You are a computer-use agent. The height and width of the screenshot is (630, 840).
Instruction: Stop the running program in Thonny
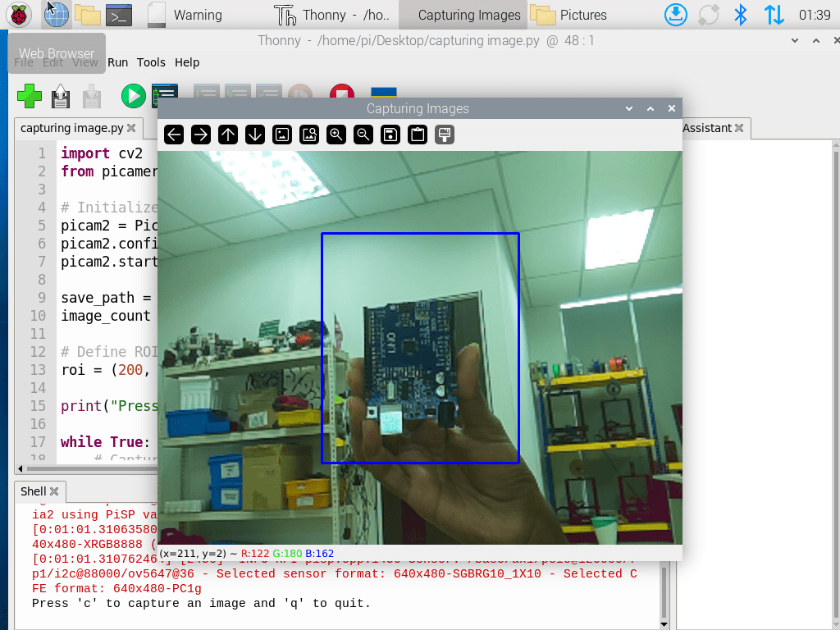341,92
